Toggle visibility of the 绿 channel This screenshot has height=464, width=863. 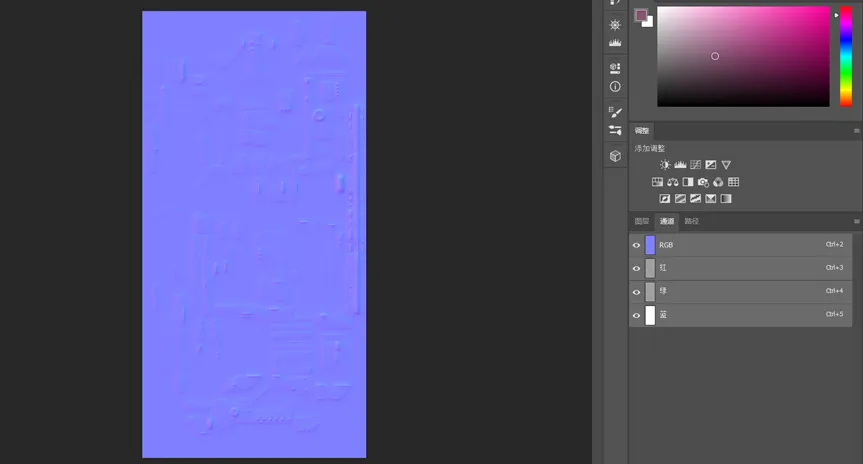pyautogui.click(x=636, y=292)
